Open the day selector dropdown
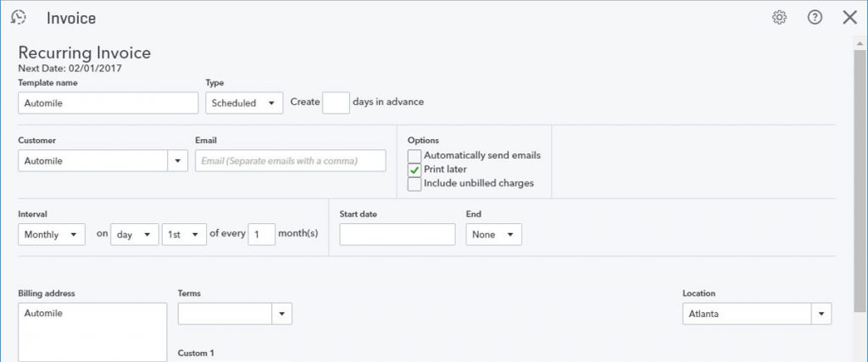The height and width of the screenshot is (362, 868). point(136,235)
